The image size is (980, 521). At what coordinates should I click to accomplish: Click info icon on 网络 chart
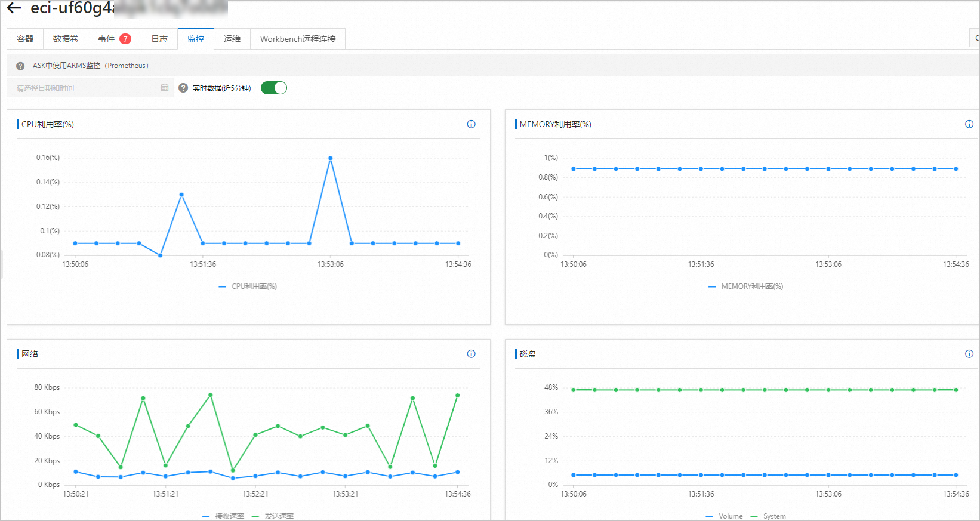click(x=471, y=354)
